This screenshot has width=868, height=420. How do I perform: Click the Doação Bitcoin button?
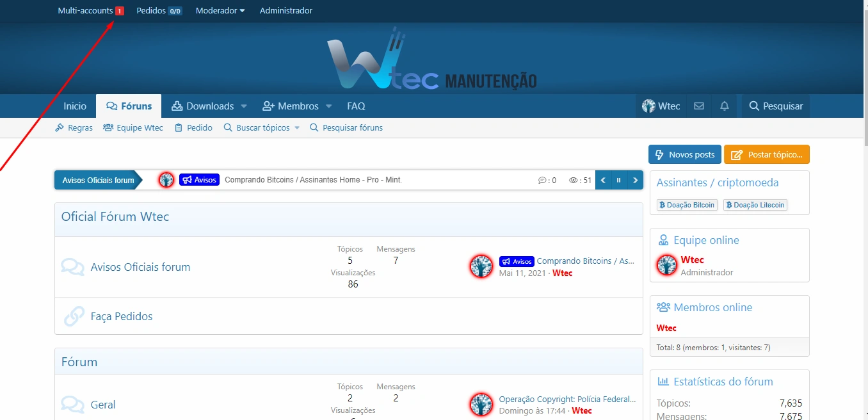[687, 205]
